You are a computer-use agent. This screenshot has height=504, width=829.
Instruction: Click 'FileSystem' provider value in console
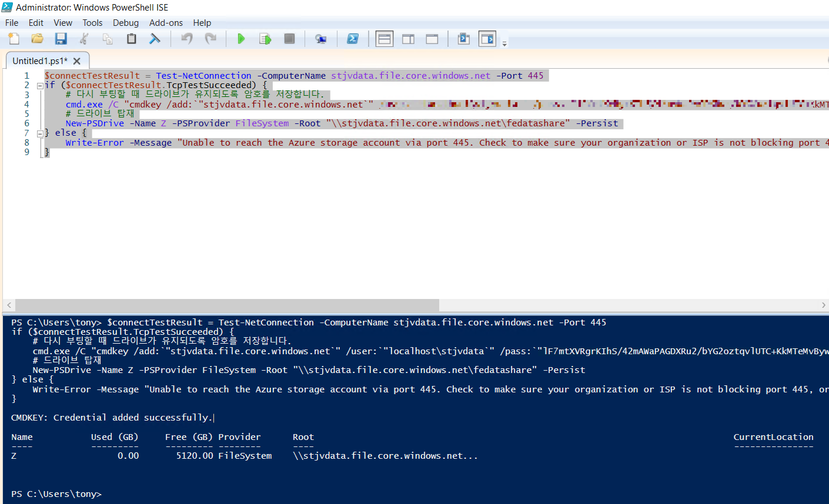pyautogui.click(x=245, y=456)
